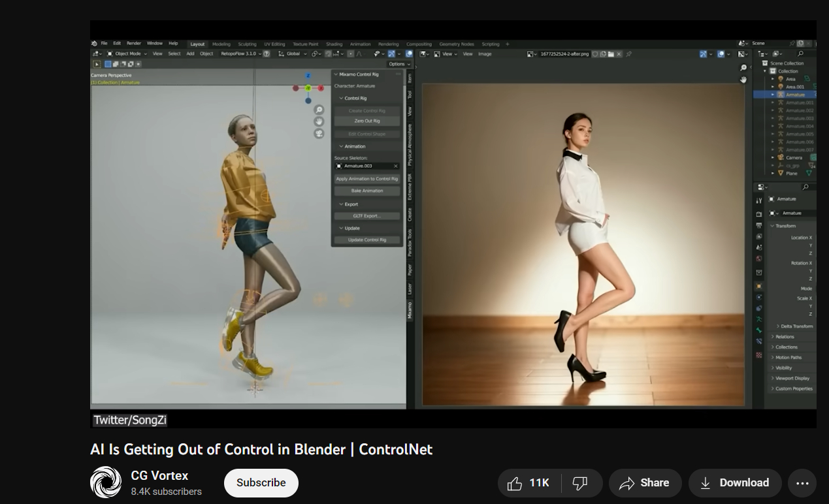This screenshot has width=829, height=504.
Task: Expand the Relations panel
Action: coord(785,337)
